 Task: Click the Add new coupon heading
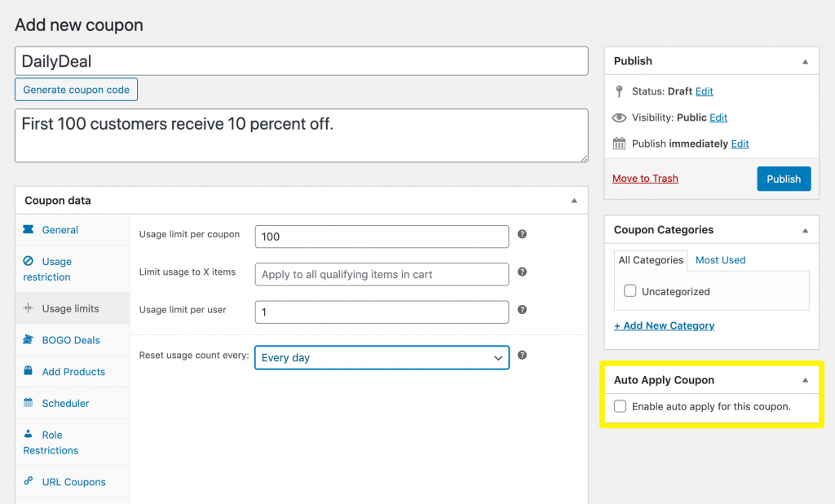pyautogui.click(x=79, y=25)
